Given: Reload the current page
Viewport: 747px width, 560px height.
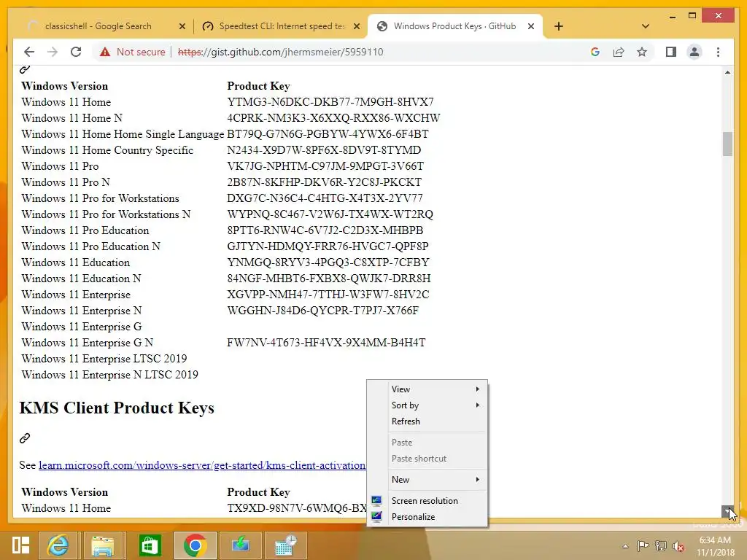Looking at the screenshot, I should (x=76, y=52).
